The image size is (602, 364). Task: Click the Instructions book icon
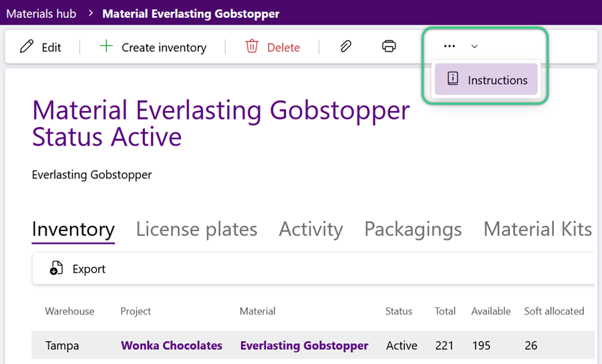click(x=453, y=78)
